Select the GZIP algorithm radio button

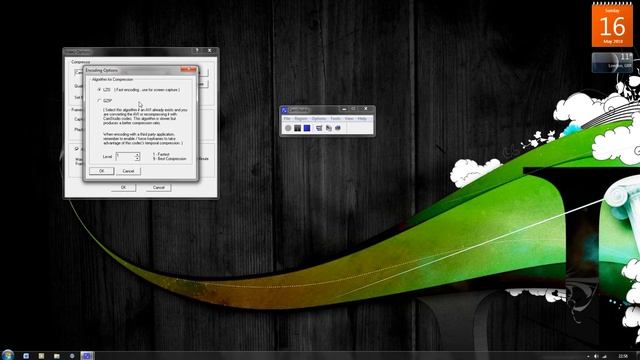pos(99,100)
